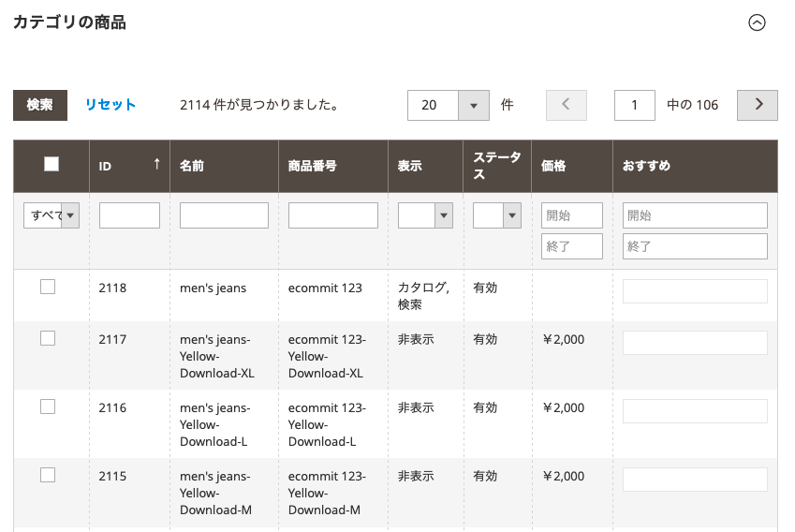The height and width of the screenshot is (532, 795).
Task: Click the 価格 開始 filter field
Action: pos(572,215)
